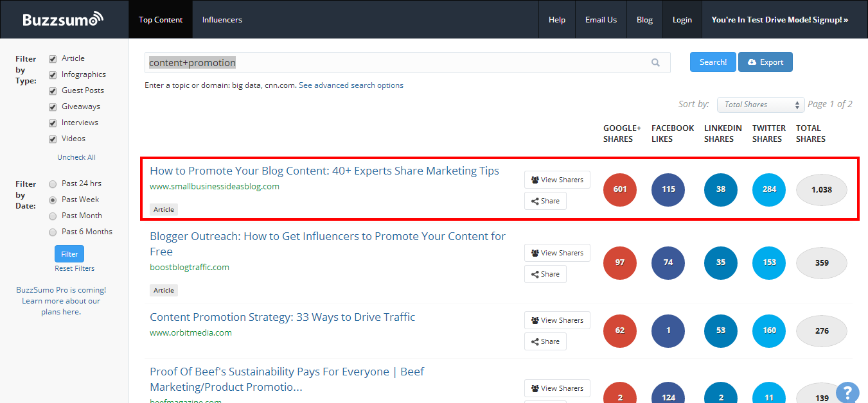Click the content+promotion search field

pos(398,62)
